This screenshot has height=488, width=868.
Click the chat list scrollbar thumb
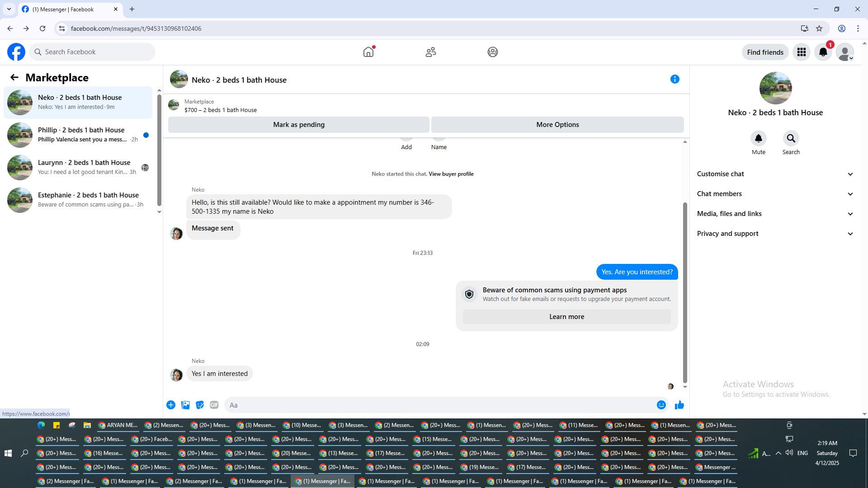coord(159,150)
